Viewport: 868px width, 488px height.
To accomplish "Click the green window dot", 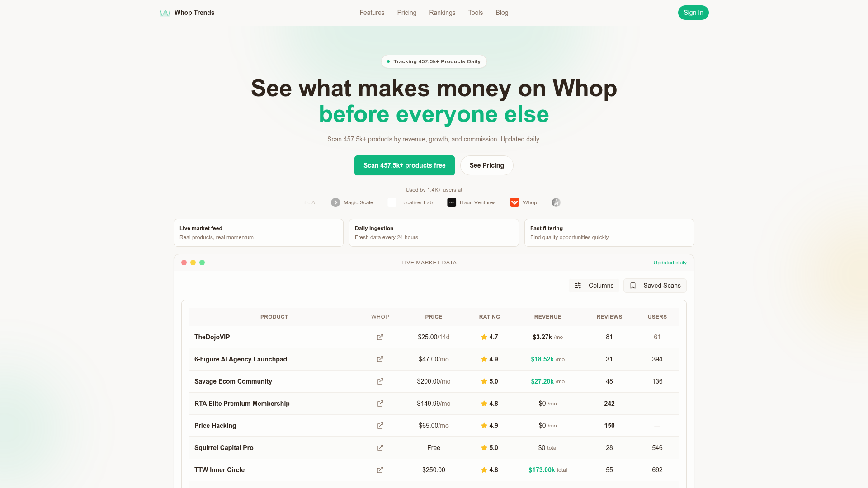I will tap(202, 263).
